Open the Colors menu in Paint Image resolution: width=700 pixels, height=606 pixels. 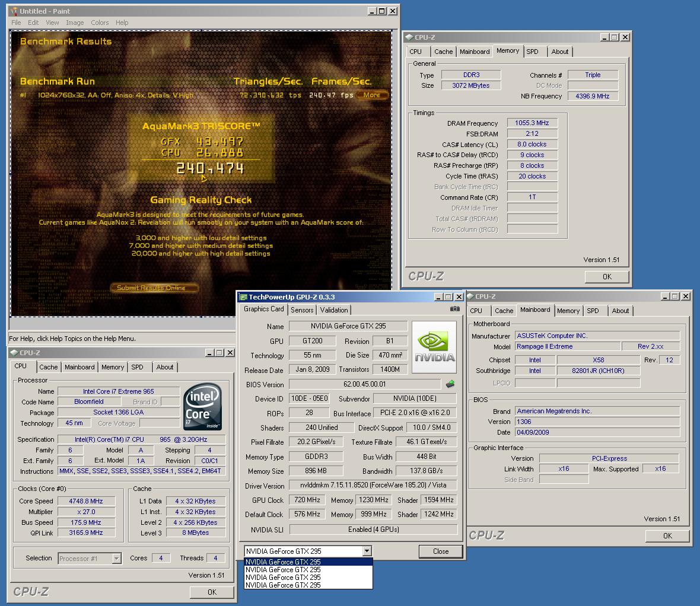click(x=100, y=23)
